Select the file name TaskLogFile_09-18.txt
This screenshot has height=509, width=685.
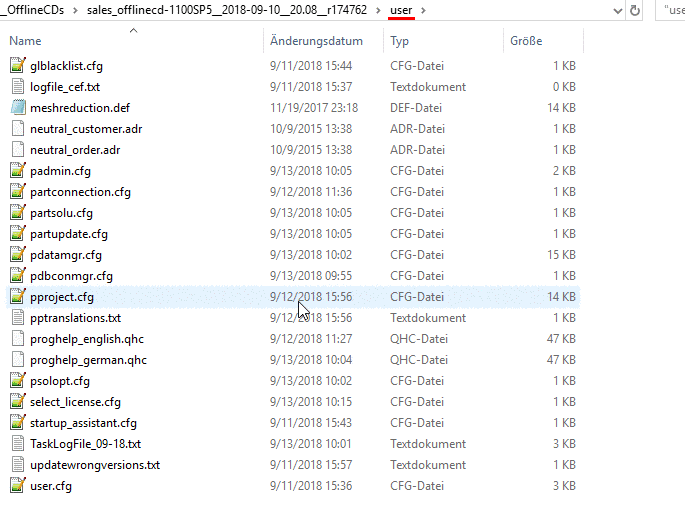coord(85,444)
